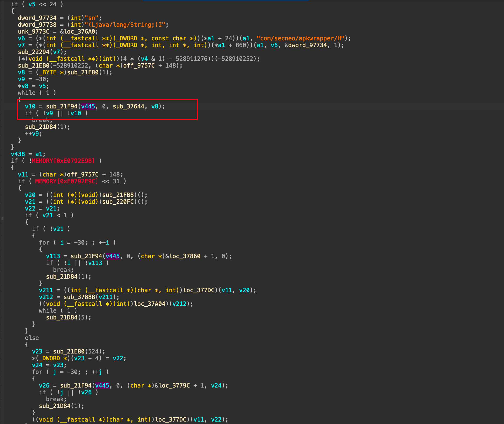Click the v9 = -30 assignment

click(34, 79)
